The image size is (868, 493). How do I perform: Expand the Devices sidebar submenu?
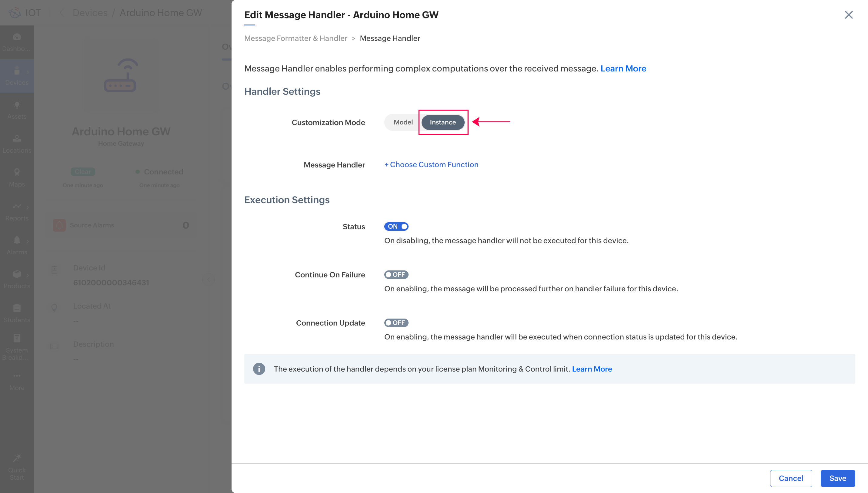coord(28,72)
